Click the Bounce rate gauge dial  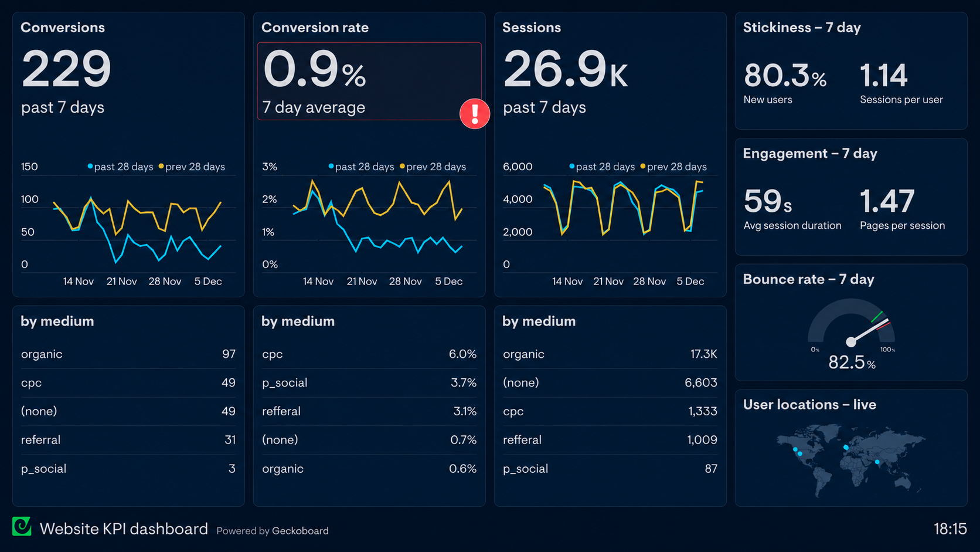click(851, 321)
